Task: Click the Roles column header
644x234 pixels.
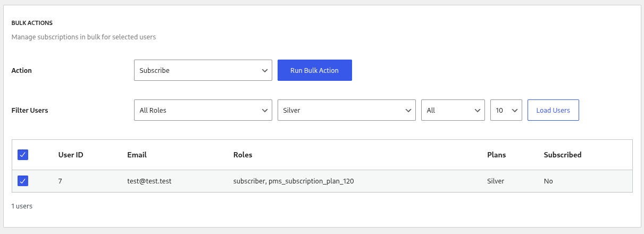Action: point(243,155)
